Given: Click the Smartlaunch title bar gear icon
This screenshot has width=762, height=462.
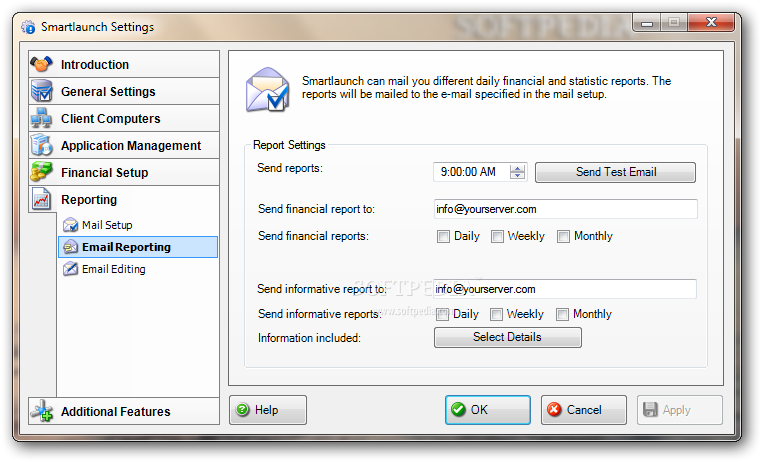Looking at the screenshot, I should click(28, 27).
